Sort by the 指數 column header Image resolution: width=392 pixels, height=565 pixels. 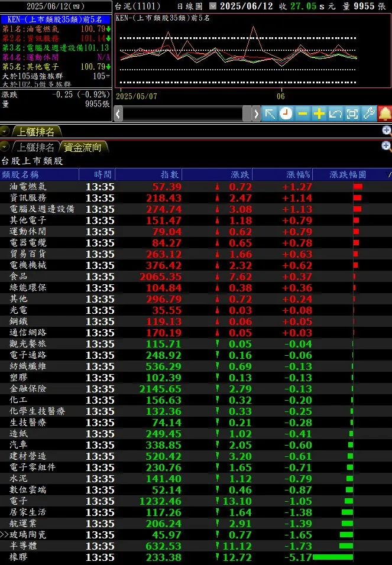148,174
